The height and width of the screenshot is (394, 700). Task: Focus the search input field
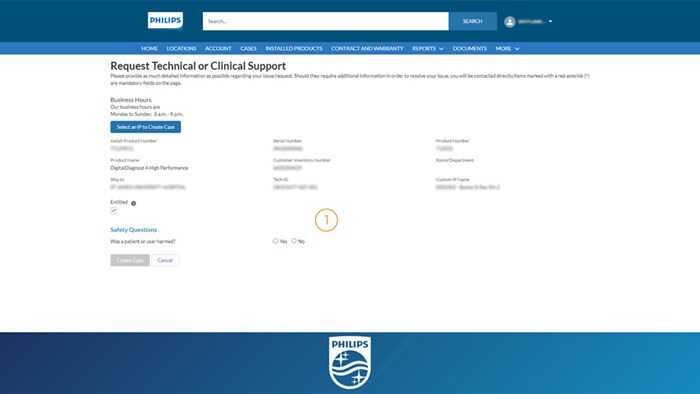click(x=325, y=21)
